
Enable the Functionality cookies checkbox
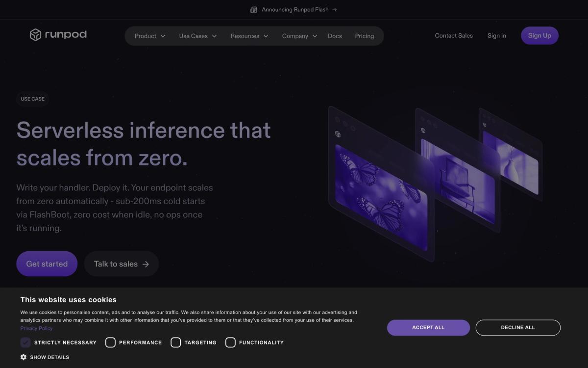(x=230, y=342)
